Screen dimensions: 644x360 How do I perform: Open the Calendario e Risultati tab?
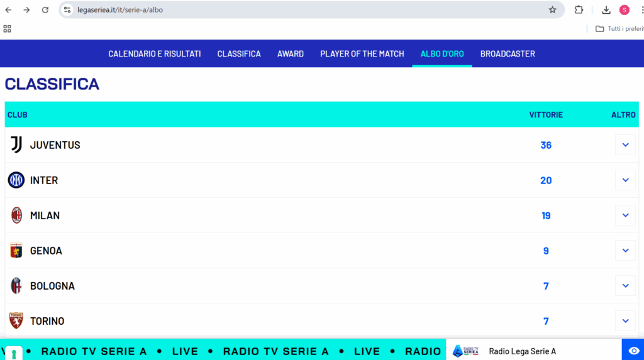154,54
